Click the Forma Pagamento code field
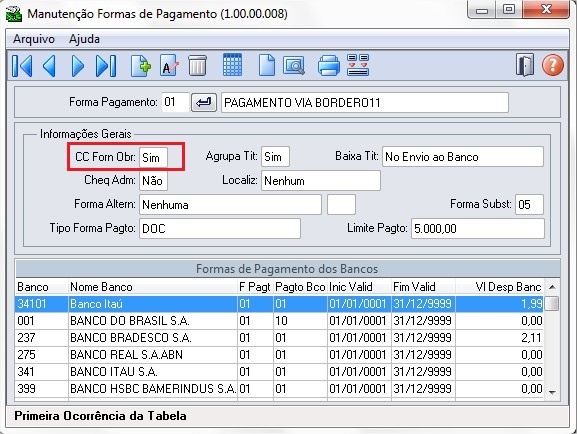Screen dimensions: 577x434 coord(176,102)
